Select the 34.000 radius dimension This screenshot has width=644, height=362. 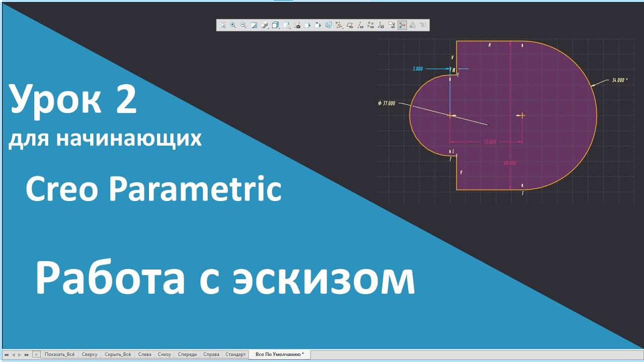tap(620, 80)
